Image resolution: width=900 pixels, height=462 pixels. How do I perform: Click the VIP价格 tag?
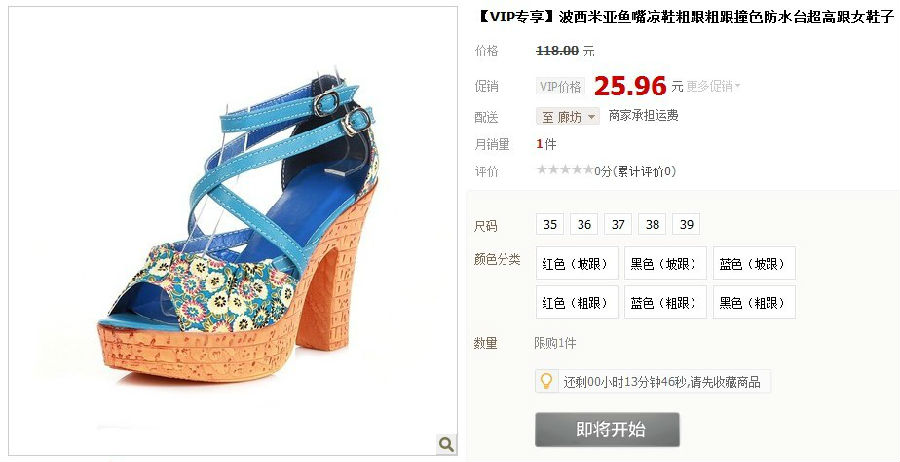560,87
